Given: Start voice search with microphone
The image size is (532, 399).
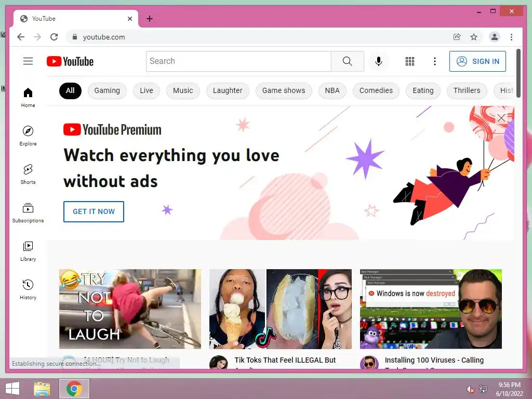Looking at the screenshot, I should (379, 61).
